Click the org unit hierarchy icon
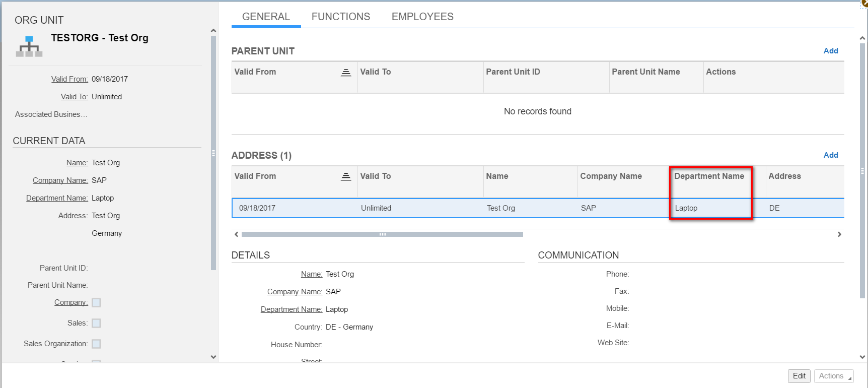868x388 pixels. (29, 46)
